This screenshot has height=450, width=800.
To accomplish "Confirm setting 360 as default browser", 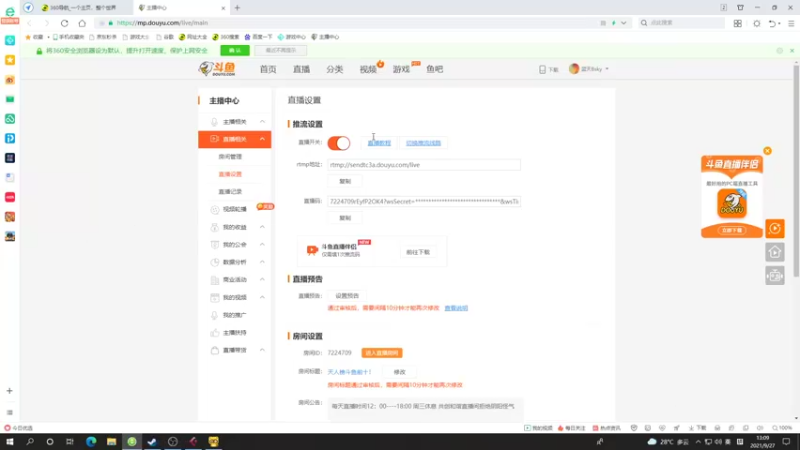I will coord(235,51).
